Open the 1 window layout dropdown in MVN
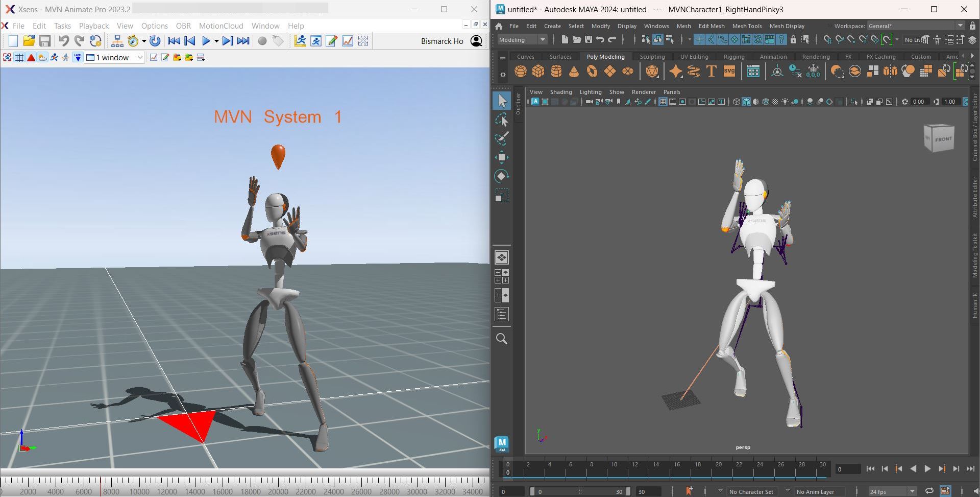Image resolution: width=980 pixels, height=497 pixels. point(140,57)
